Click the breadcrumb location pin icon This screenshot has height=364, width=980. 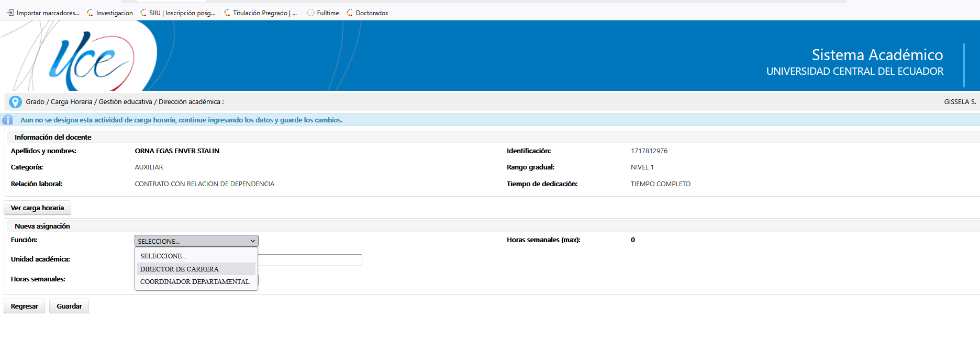pos(15,102)
